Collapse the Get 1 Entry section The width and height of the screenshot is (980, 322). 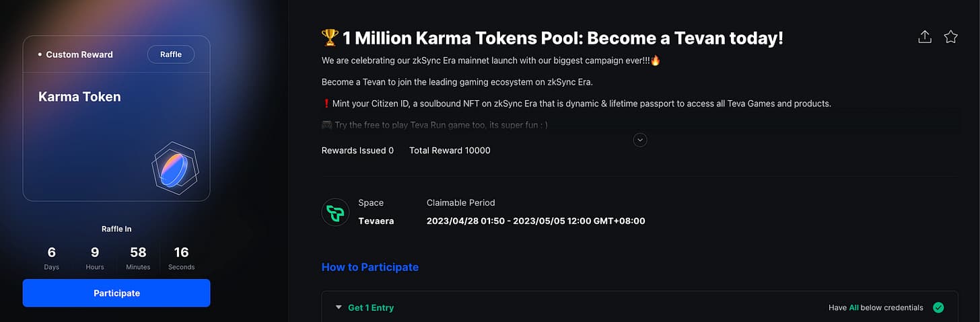tap(339, 308)
